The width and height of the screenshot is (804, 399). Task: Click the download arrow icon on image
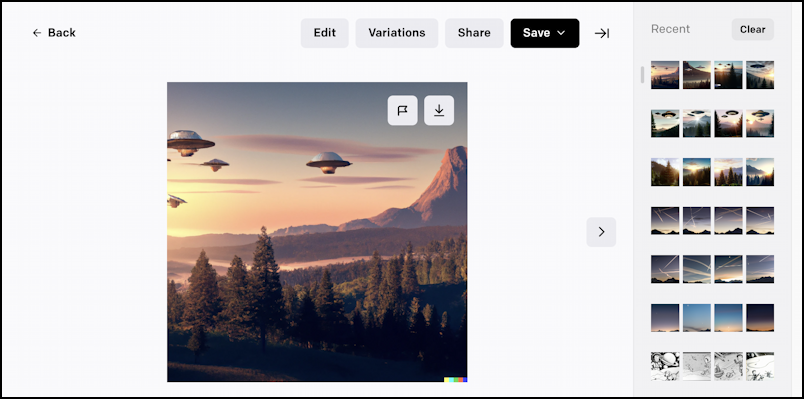point(439,110)
